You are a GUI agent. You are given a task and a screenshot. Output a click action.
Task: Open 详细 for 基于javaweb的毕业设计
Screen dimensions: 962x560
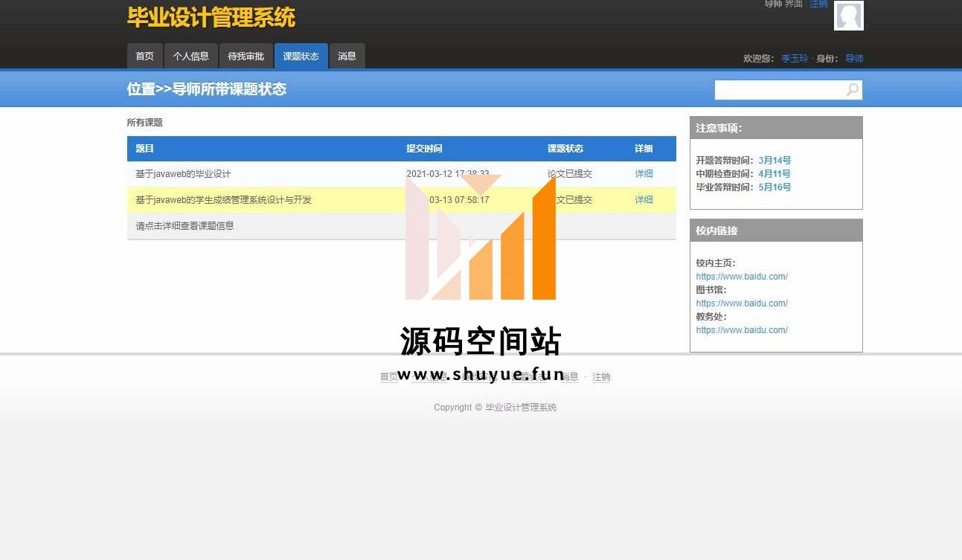(x=644, y=174)
